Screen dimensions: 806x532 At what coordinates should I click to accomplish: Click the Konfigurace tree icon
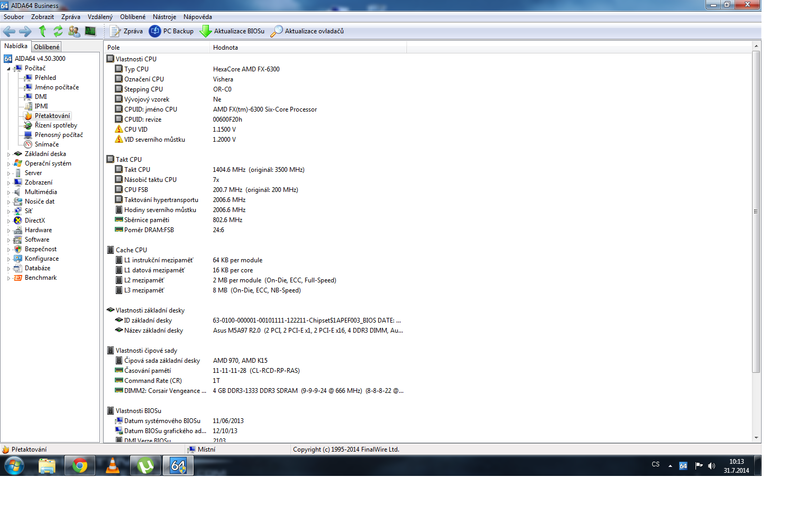coord(18,259)
